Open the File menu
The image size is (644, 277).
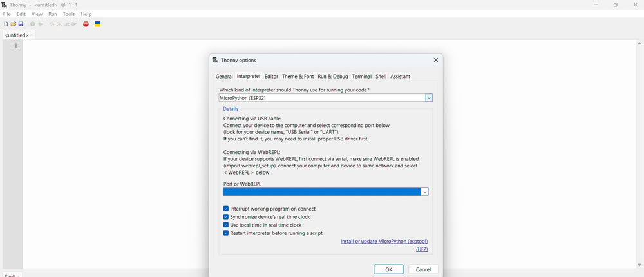(x=6, y=14)
